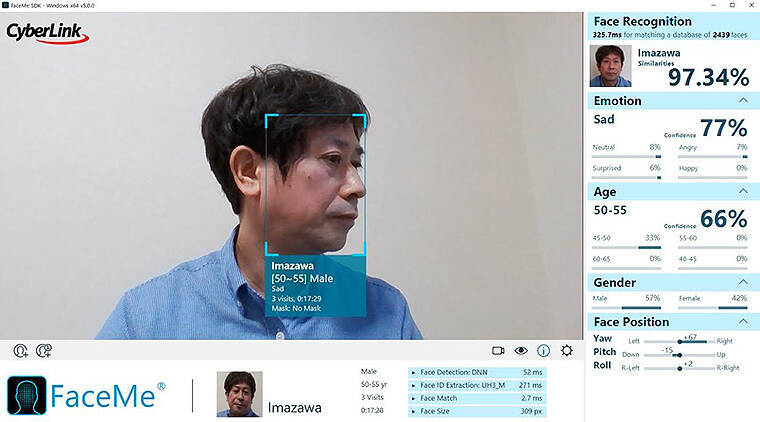Expand the Face Detection: DNN row arrow
Viewport: 760px width, 422px height.
tap(413, 373)
